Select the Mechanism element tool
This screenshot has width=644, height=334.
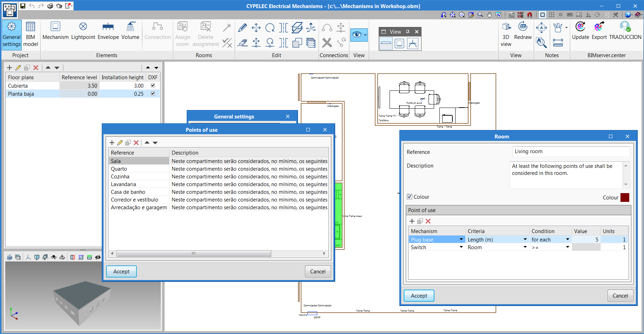coord(55,31)
